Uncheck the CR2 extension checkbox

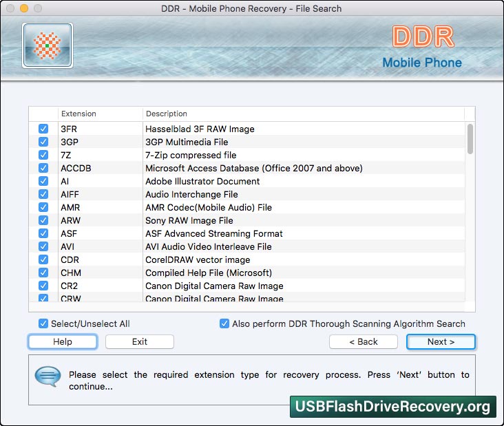(43, 286)
